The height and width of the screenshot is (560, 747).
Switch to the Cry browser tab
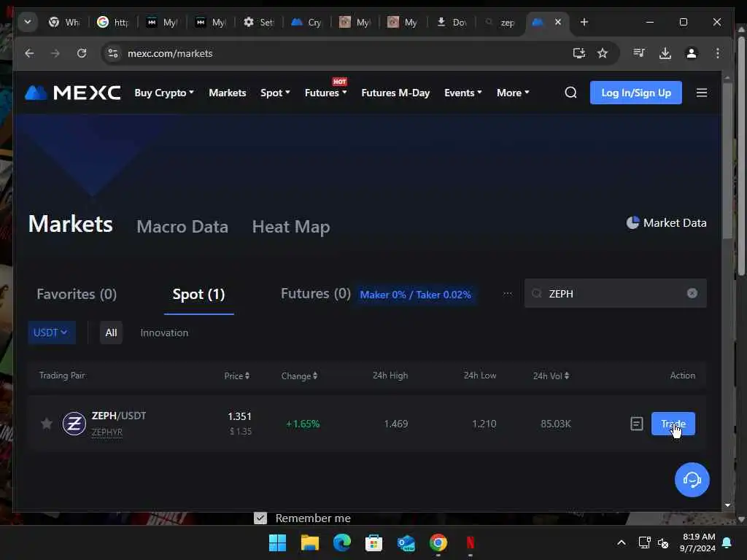coord(307,22)
